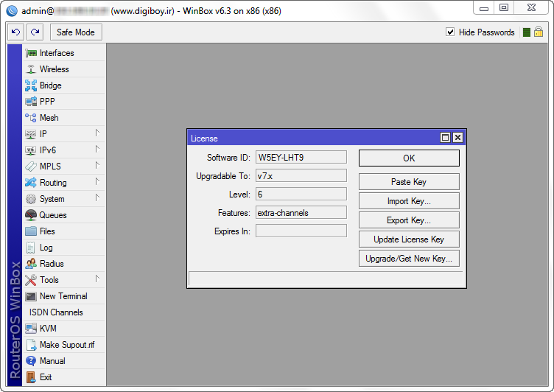554x392 pixels.
Task: Click the Tools wrench icon
Action: pyautogui.click(x=31, y=280)
